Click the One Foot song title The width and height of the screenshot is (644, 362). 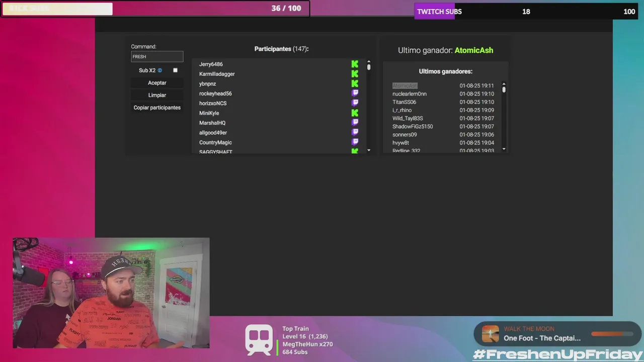542,338
